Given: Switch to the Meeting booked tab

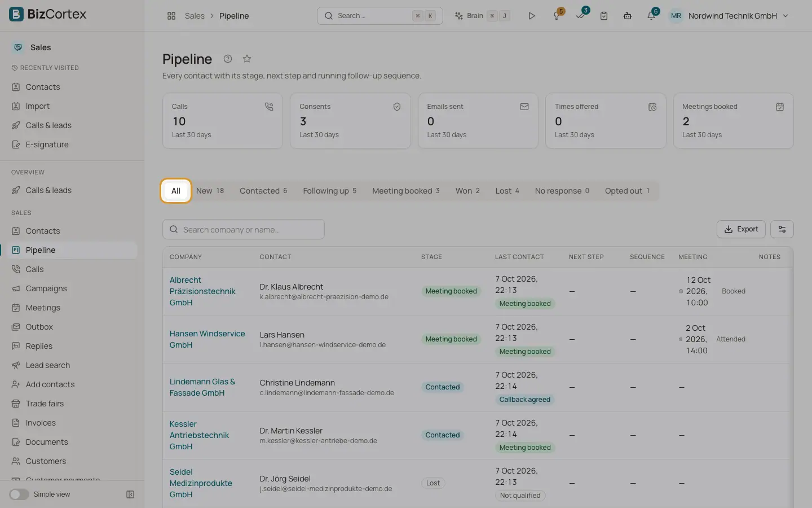Looking at the screenshot, I should pyautogui.click(x=406, y=191).
